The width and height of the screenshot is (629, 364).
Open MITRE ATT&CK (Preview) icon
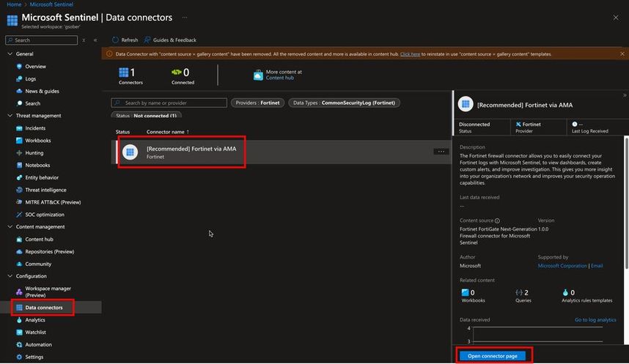pos(19,202)
